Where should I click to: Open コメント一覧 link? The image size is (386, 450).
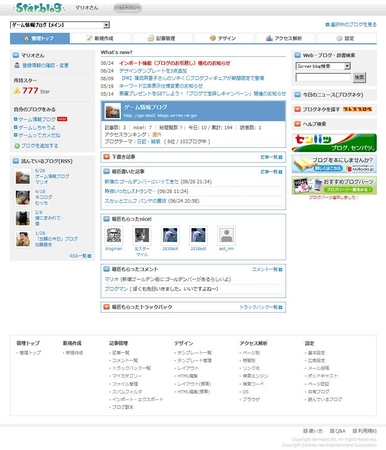[x=267, y=269]
